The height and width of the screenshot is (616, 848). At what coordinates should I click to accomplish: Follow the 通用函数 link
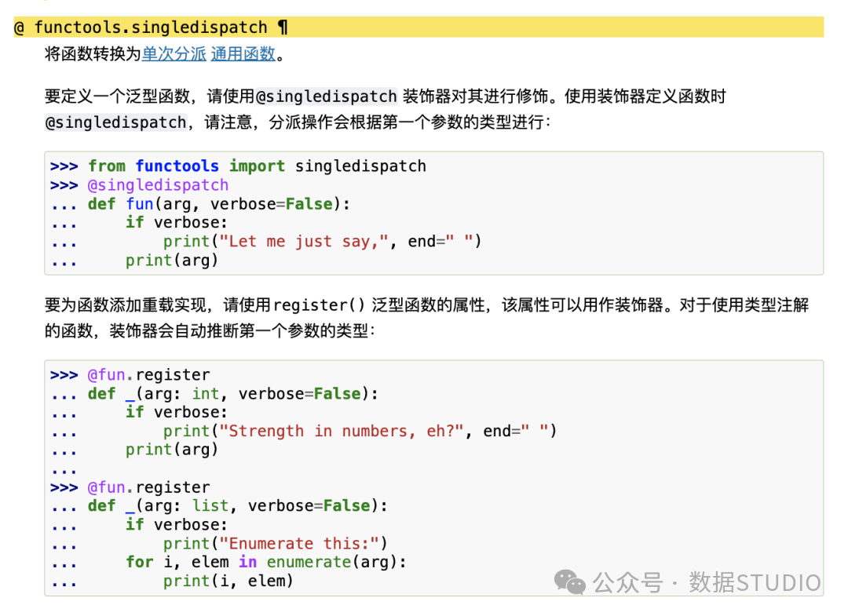pyautogui.click(x=243, y=54)
